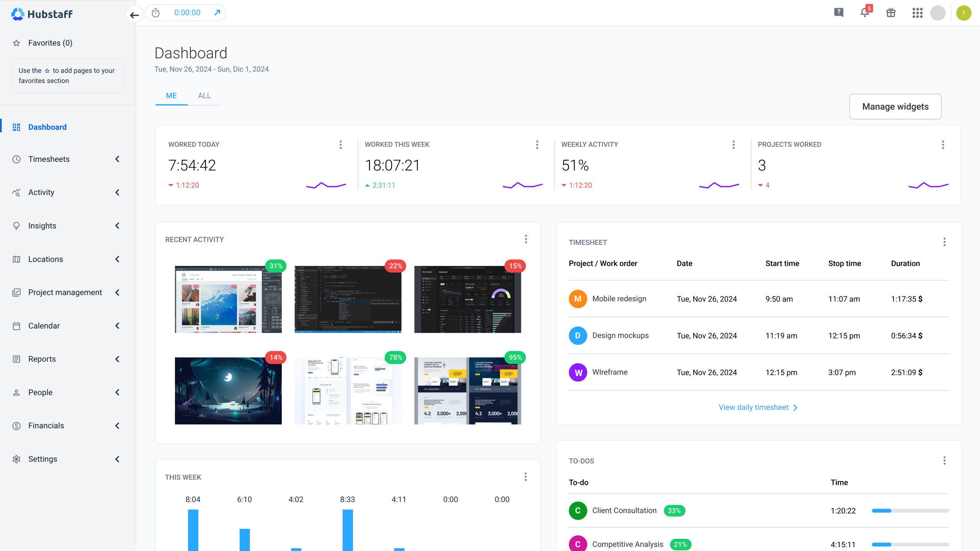The height and width of the screenshot is (551, 980).
Task: Open Recent Activity widget kebab menu
Action: 526,239
